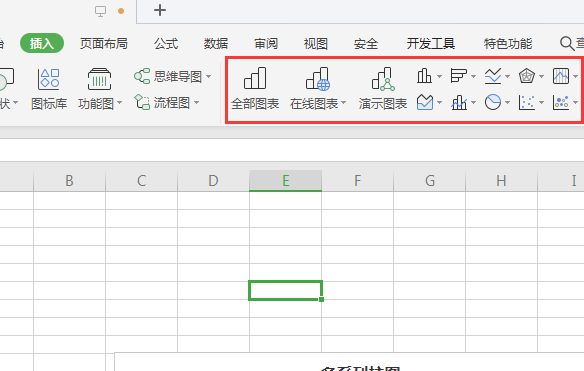Screen dimensions: 584x371
Task: Switch to the 开发工具 tab
Action: click(x=431, y=44)
